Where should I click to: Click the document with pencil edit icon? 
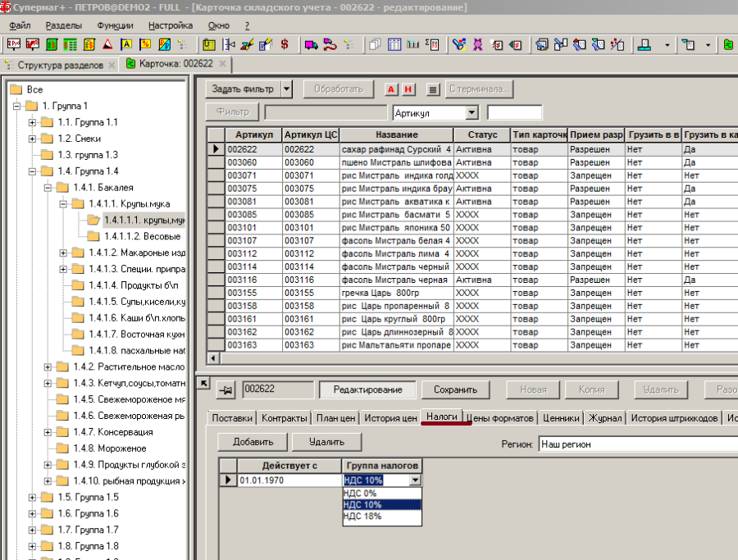click(266, 45)
